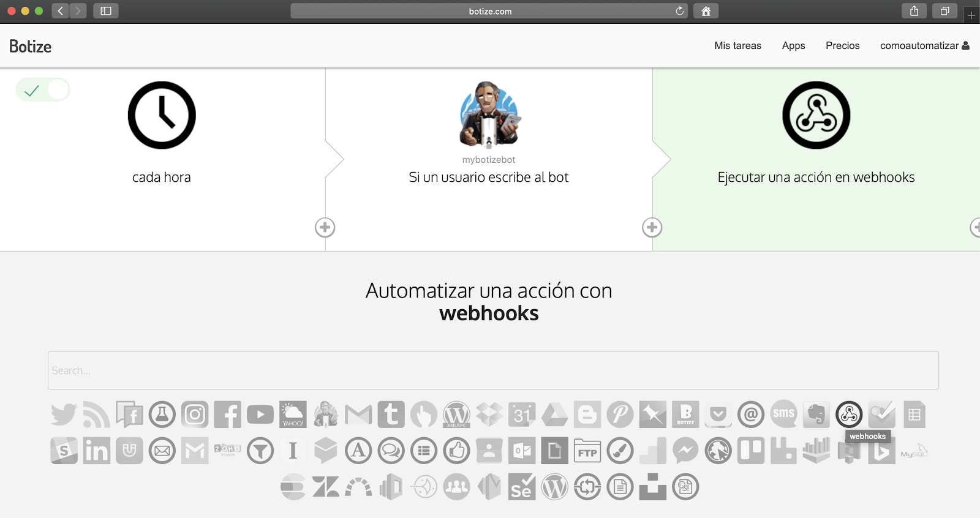Image resolution: width=980 pixels, height=518 pixels.
Task: Select the filter funnel app icon
Action: point(260,451)
